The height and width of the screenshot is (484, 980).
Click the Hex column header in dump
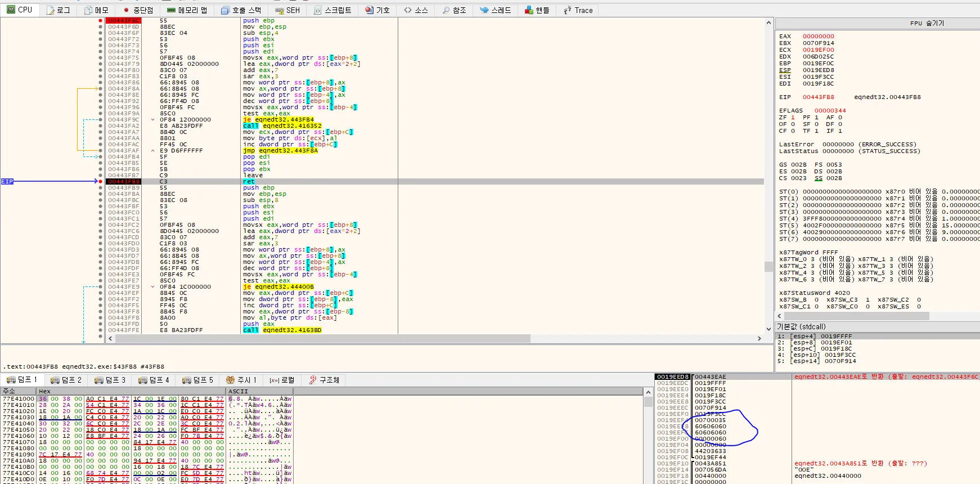pos(44,391)
